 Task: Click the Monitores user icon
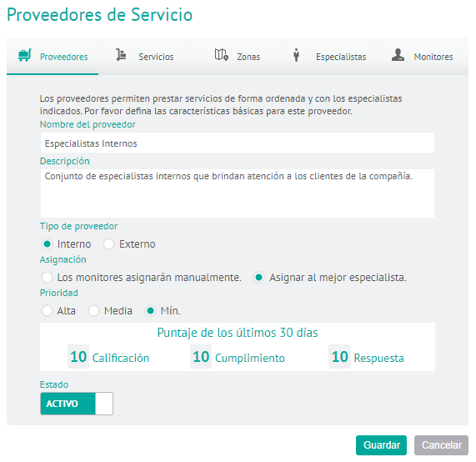click(x=398, y=55)
